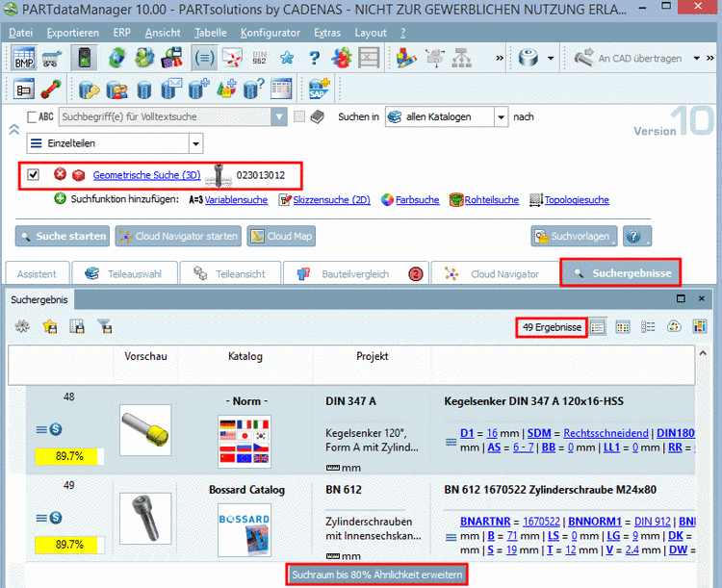Click the 89.7% similarity bar of row 49
The width and height of the screenshot is (722, 588).
(69, 545)
